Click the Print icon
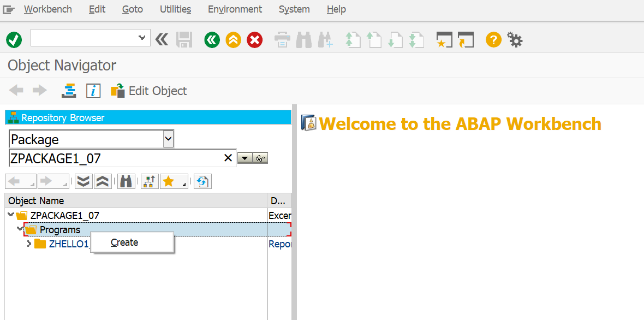 (282, 40)
